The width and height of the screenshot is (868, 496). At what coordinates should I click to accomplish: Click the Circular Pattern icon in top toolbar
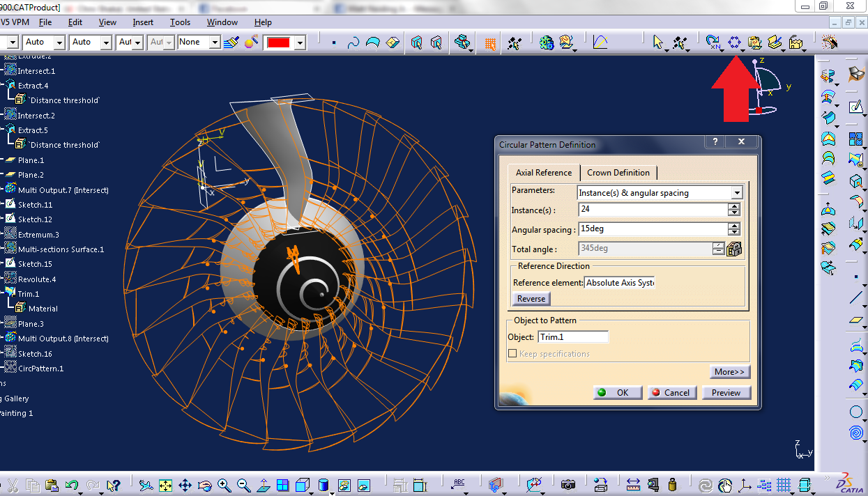click(734, 42)
